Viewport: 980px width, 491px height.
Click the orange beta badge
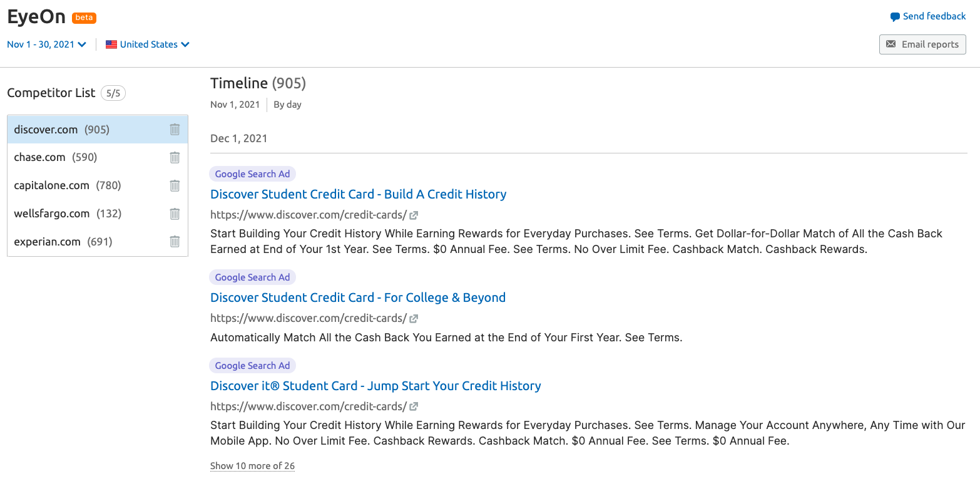click(x=84, y=18)
